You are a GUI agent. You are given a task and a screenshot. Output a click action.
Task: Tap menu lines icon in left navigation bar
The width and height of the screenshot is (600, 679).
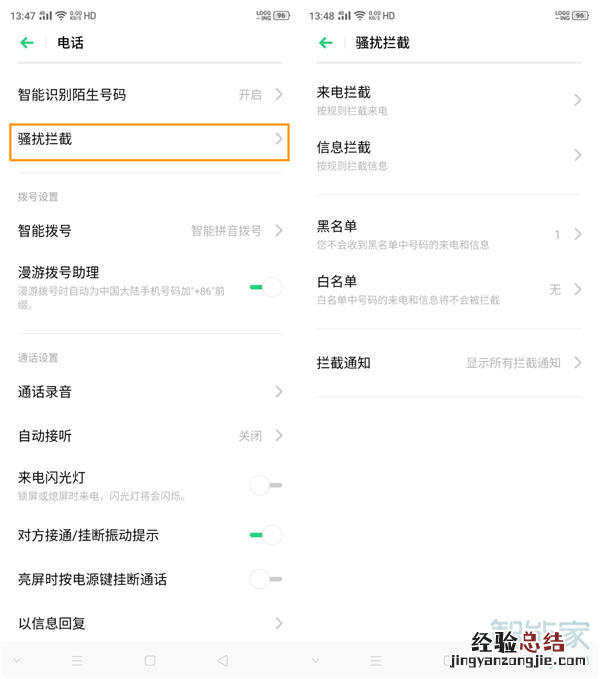[x=77, y=661]
